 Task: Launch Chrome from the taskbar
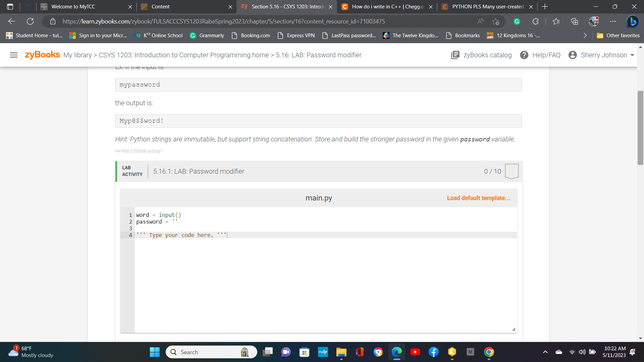coord(489,352)
